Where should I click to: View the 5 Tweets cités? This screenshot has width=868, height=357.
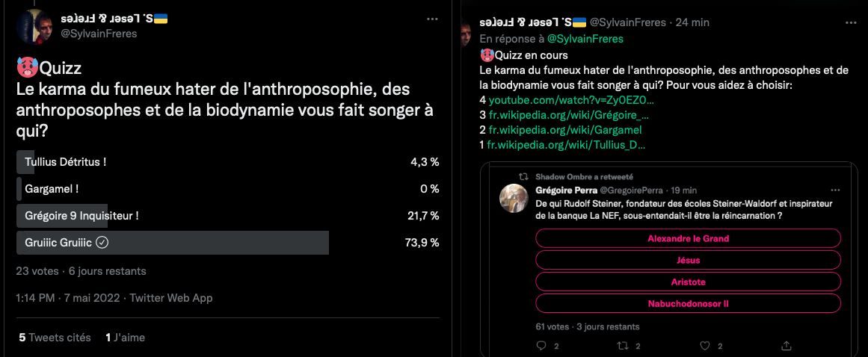tap(54, 338)
